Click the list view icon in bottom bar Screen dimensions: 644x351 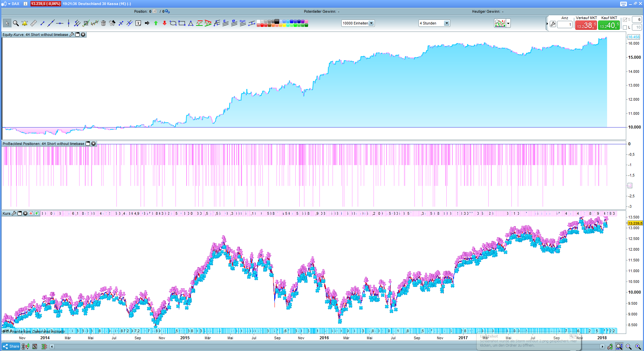pos(35,347)
